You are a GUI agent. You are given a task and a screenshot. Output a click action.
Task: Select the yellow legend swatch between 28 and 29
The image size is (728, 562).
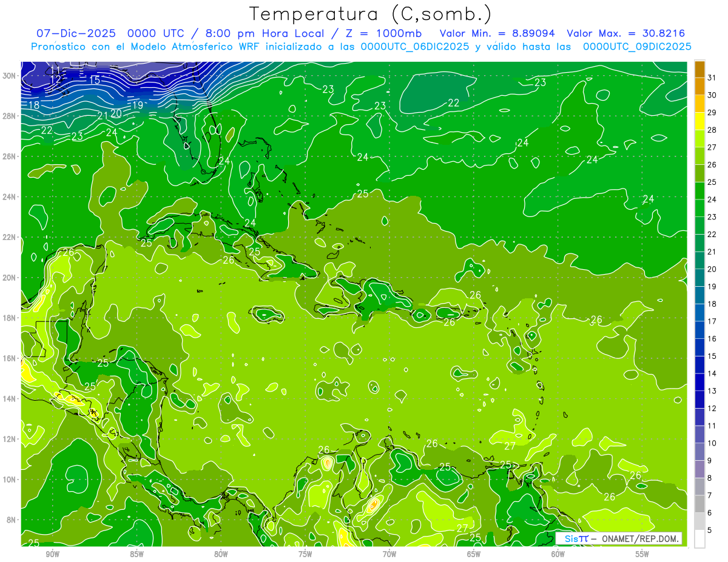699,121
